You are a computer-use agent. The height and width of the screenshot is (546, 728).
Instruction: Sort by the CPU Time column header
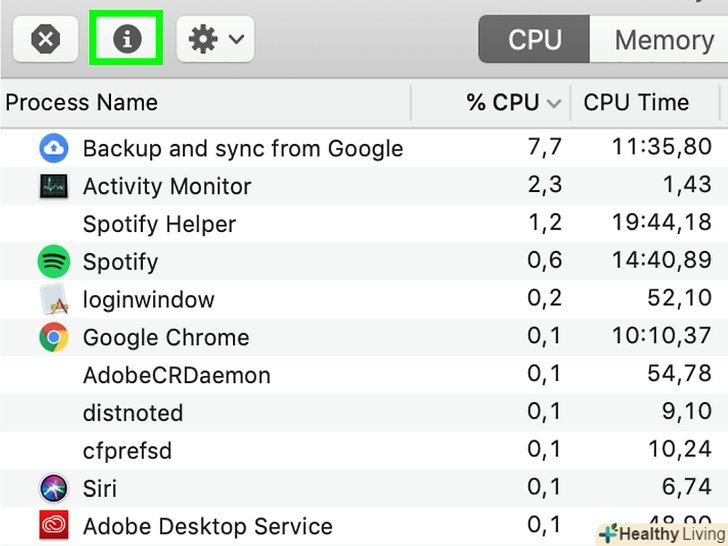636,102
